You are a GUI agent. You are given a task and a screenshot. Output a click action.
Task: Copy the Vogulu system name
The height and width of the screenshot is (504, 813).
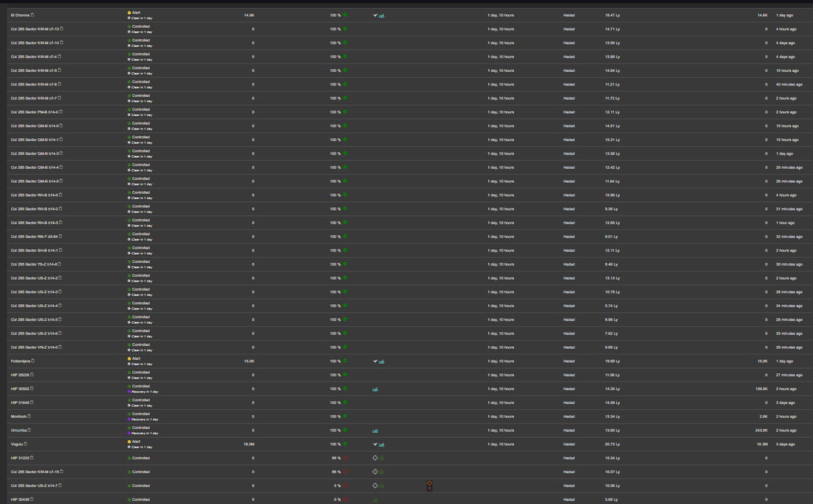coord(26,444)
